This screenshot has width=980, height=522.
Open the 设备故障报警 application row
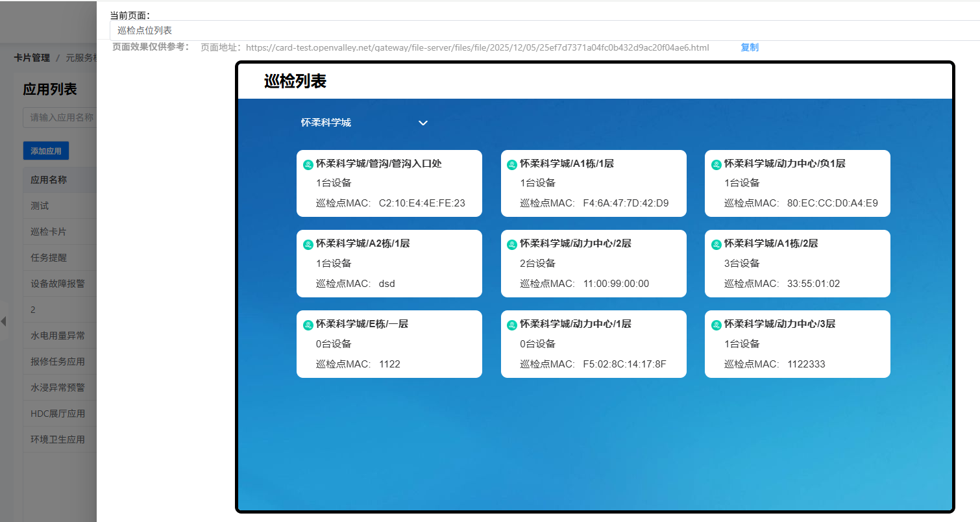pyautogui.click(x=58, y=284)
